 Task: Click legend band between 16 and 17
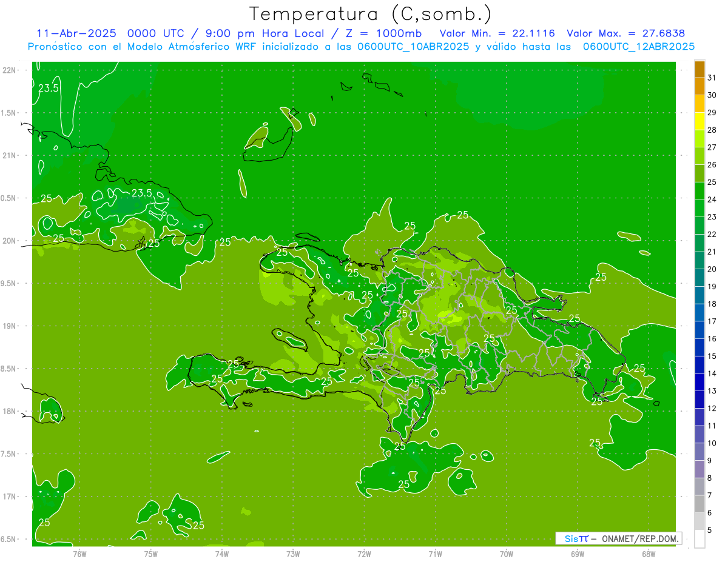pyautogui.click(x=700, y=330)
